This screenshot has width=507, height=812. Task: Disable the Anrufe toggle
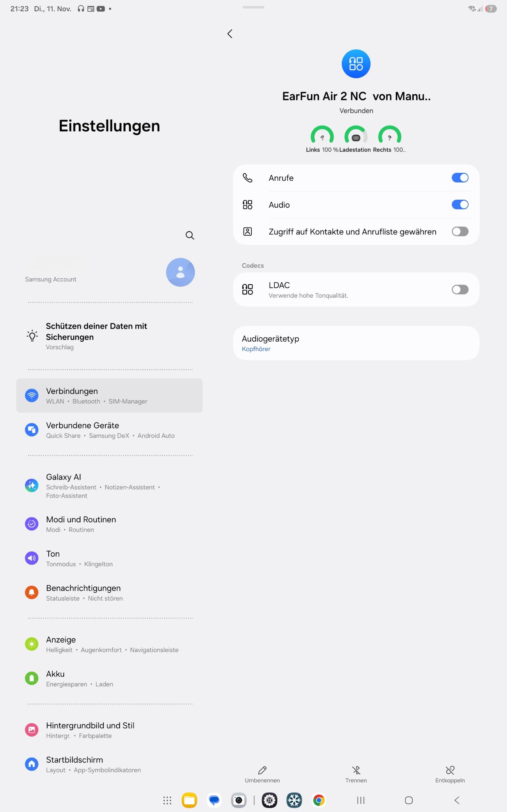click(460, 178)
